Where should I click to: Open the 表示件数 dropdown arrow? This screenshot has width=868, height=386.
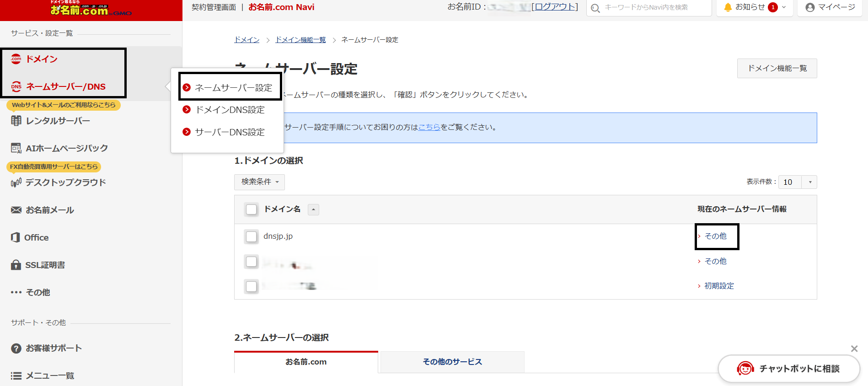[810, 182]
